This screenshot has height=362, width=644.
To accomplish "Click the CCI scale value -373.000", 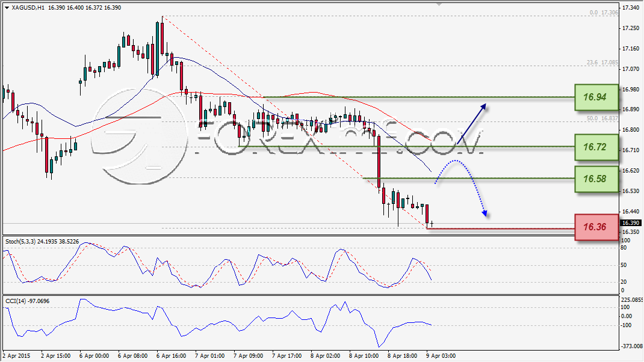I will point(632,346).
